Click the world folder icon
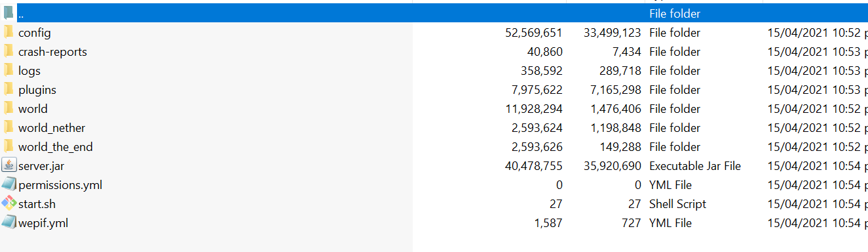This screenshot has height=252, width=868. tap(9, 108)
